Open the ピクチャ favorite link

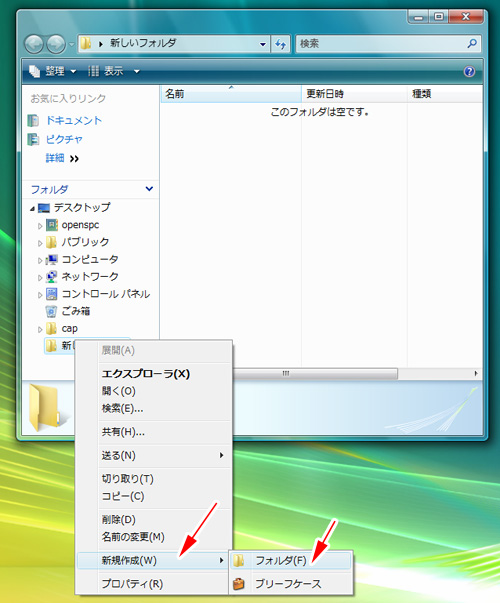64,139
